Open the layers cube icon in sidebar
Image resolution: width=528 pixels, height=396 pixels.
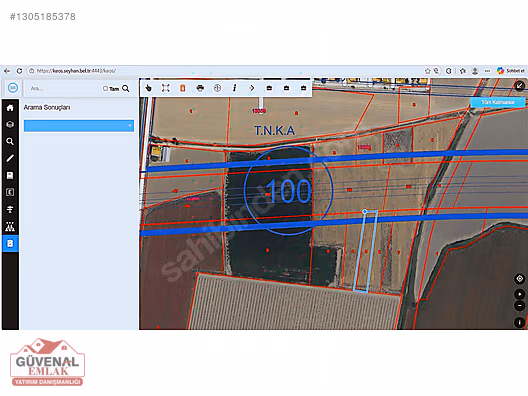(x=10, y=124)
